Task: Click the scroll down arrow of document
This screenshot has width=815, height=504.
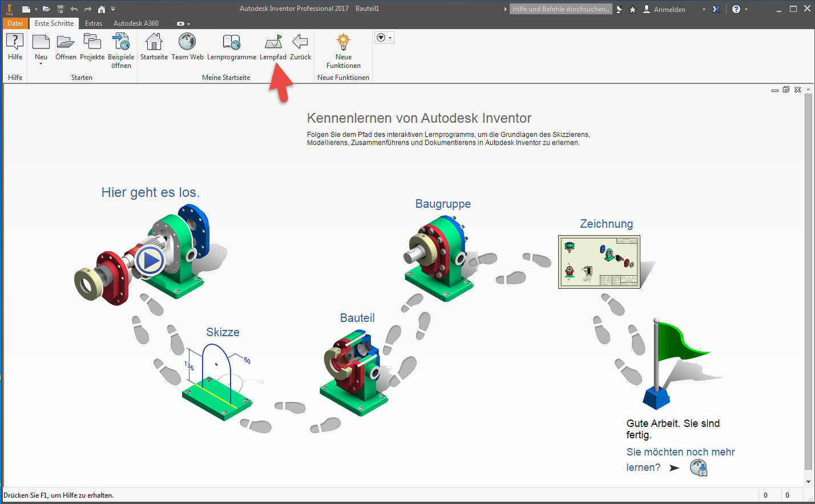Action: (x=808, y=482)
